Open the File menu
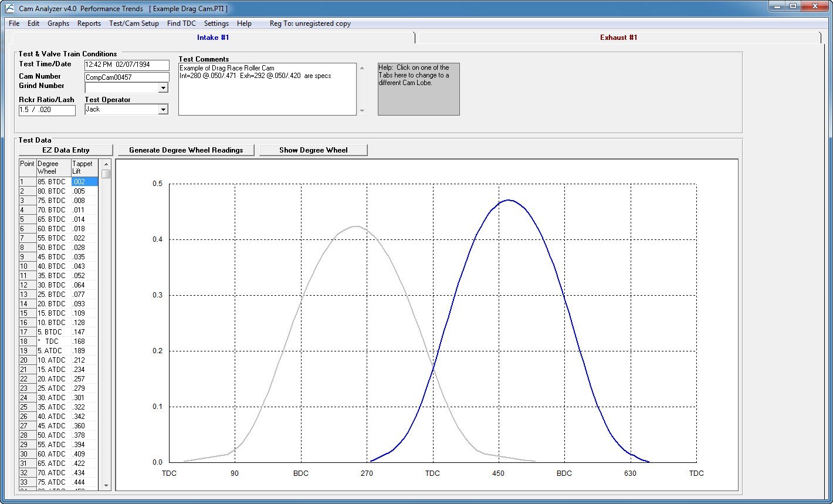Image resolution: width=833 pixels, height=504 pixels. 14,23
